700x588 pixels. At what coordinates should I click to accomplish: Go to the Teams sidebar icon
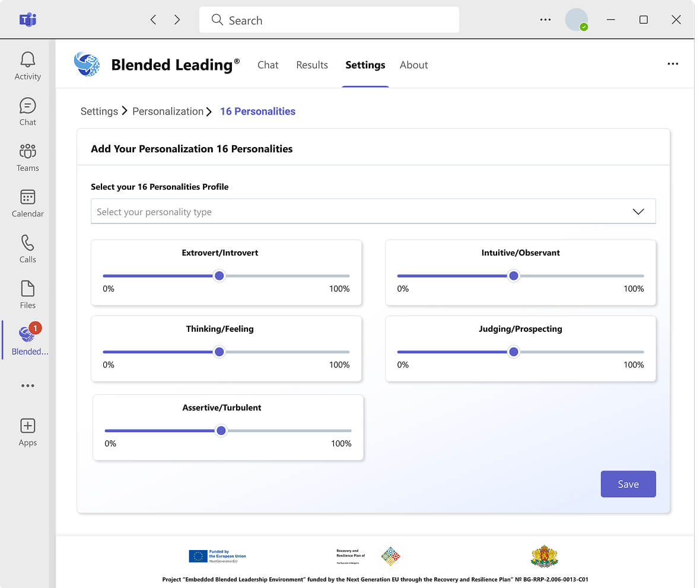click(x=27, y=152)
